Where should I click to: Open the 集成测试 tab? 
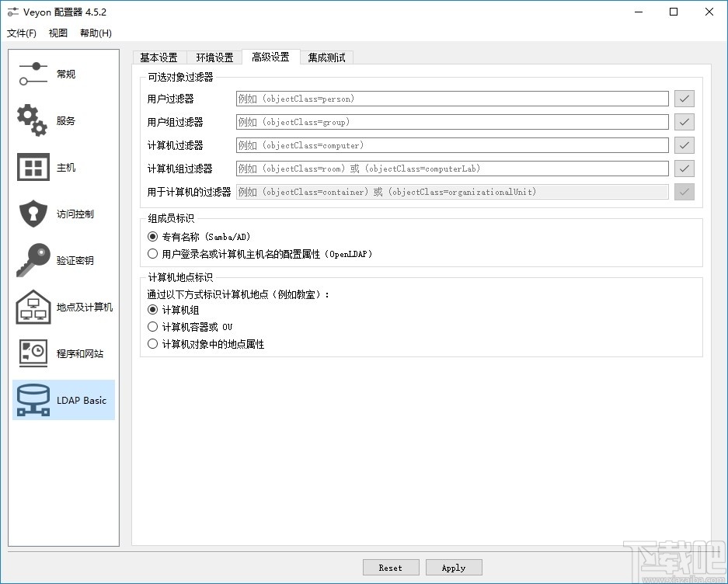326,57
